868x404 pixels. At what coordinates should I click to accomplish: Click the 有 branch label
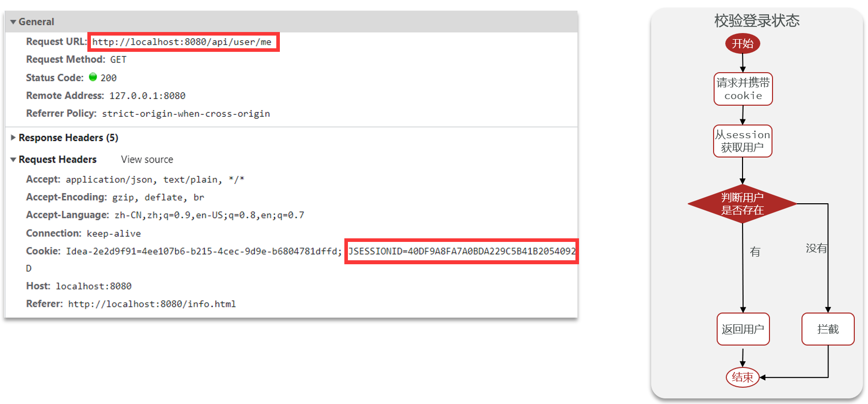(x=755, y=252)
